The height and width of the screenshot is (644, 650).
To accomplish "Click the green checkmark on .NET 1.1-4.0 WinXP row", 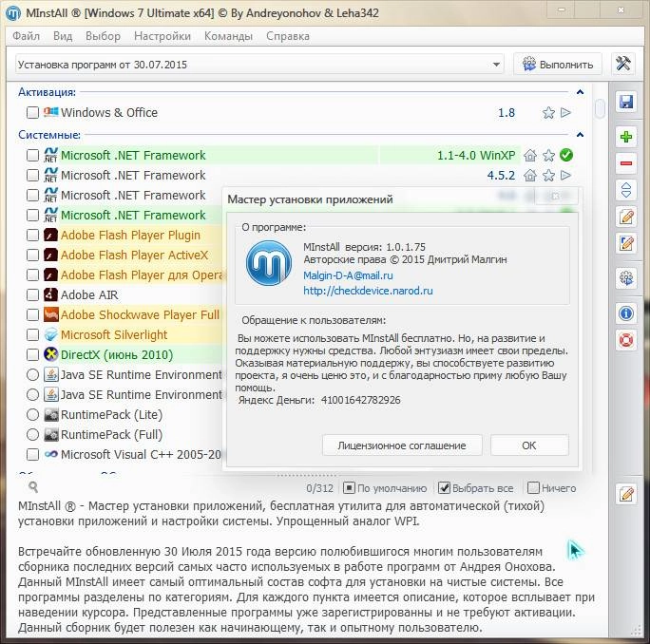I will (x=566, y=155).
